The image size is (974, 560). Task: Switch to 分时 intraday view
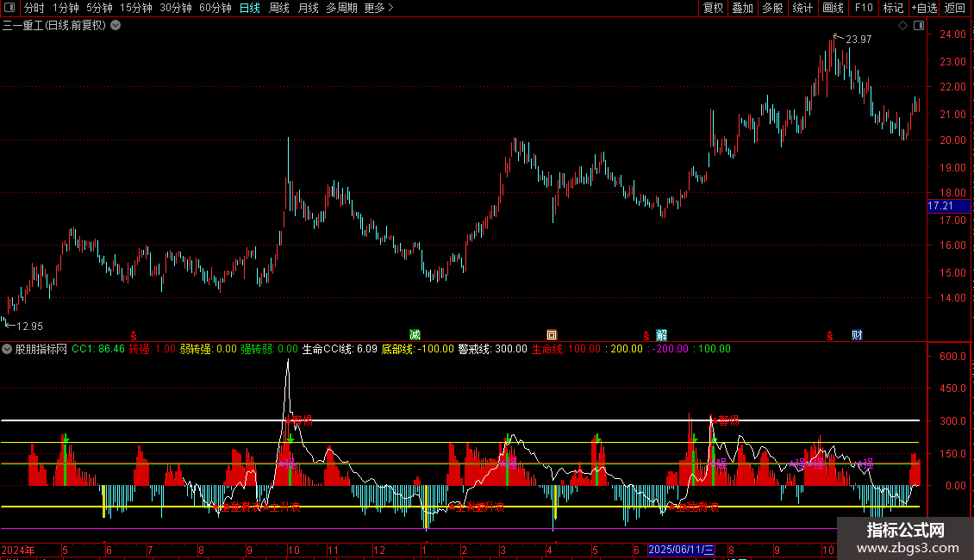pyautogui.click(x=34, y=8)
